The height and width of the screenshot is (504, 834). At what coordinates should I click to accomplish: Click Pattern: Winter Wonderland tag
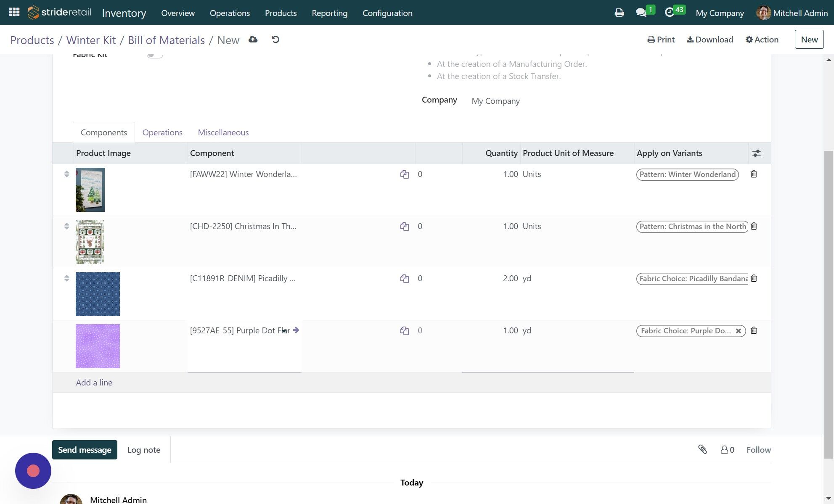coord(688,174)
